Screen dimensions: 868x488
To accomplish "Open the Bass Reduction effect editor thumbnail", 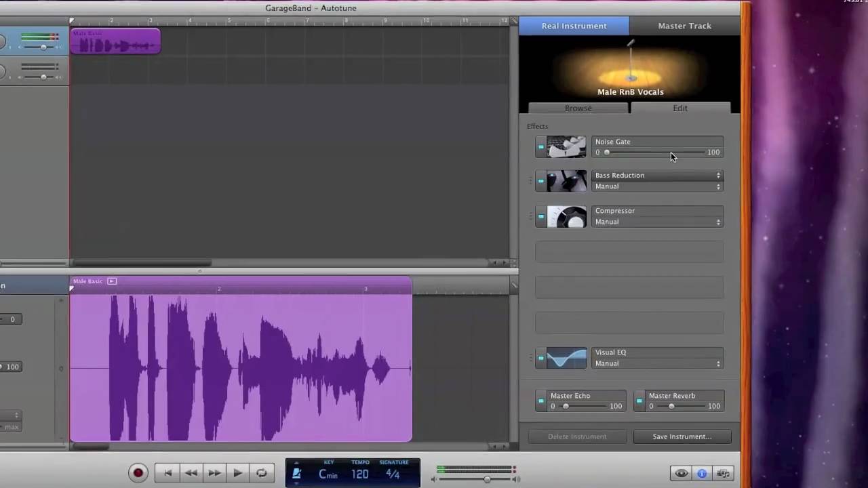I will [566, 181].
